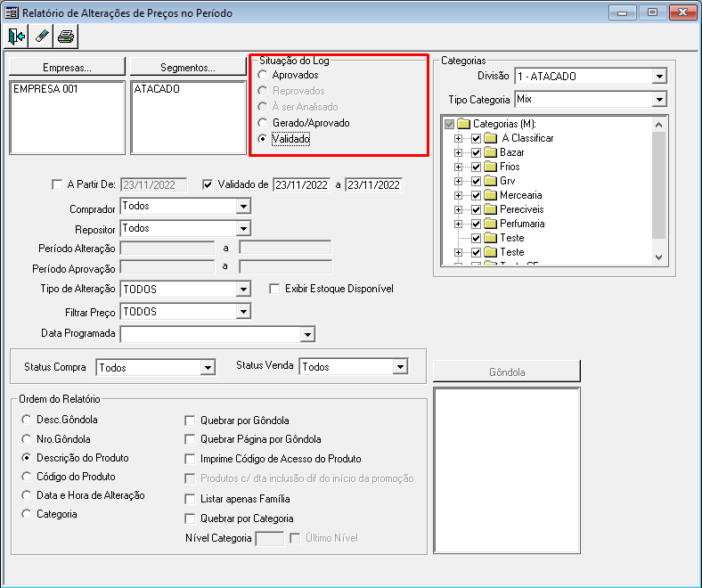Enable Exibir Estoque Disponível checkbox
Image resolution: width=702 pixels, height=588 pixels.
274,289
